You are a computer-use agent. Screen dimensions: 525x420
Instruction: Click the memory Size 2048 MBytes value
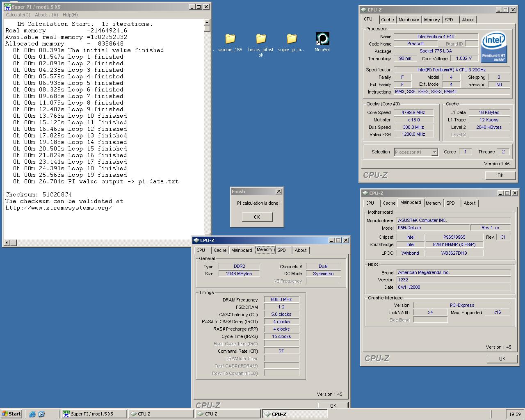click(x=239, y=274)
